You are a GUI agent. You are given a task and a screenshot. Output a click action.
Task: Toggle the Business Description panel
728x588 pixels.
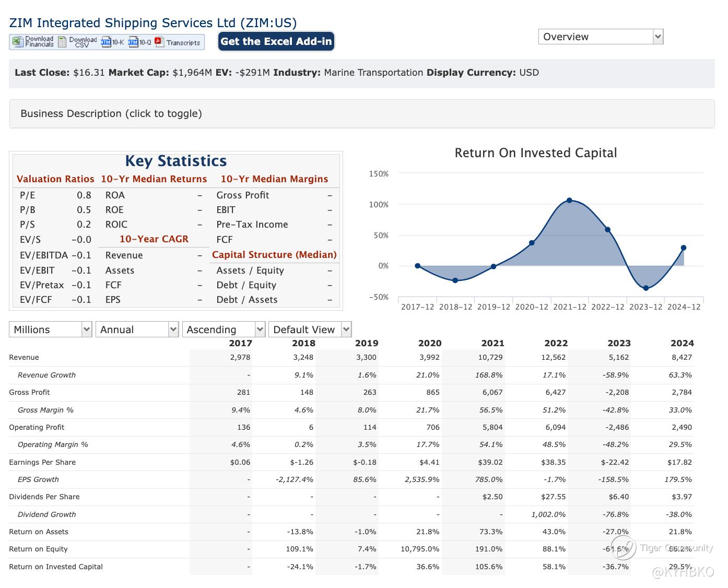click(111, 114)
